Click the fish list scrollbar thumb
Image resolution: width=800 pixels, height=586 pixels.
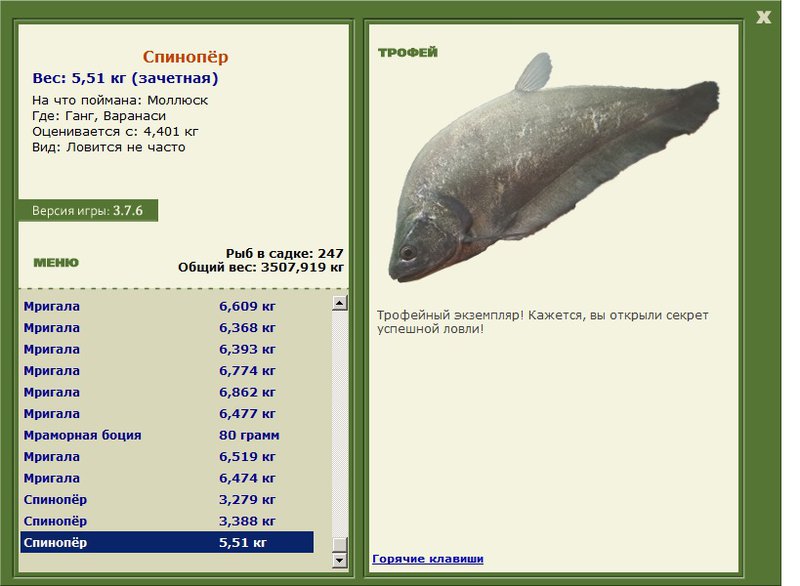pos(339,544)
